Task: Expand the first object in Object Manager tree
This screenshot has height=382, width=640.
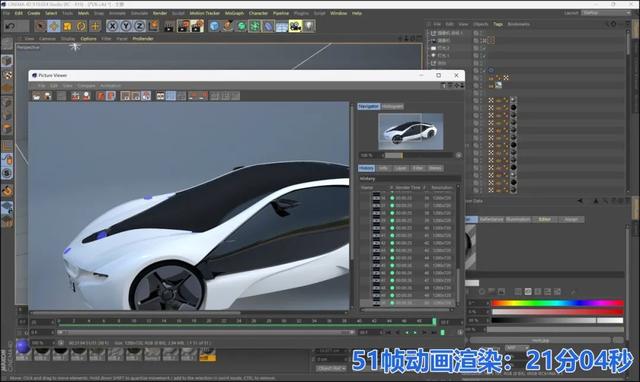Action: pyautogui.click(x=429, y=33)
